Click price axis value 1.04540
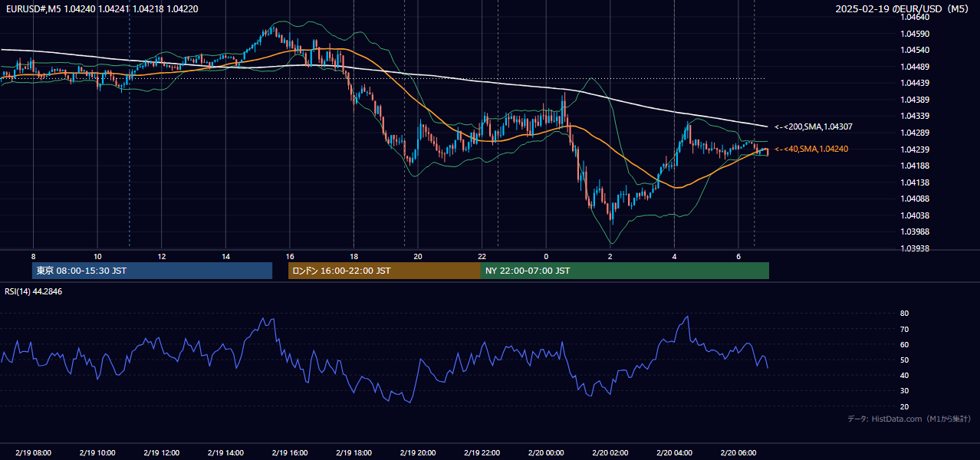980x460 pixels. pyautogui.click(x=915, y=50)
